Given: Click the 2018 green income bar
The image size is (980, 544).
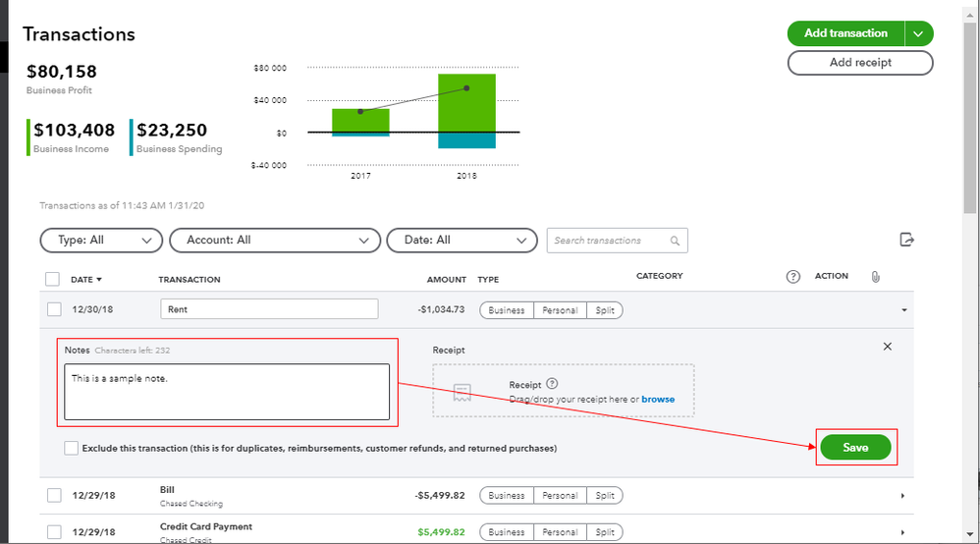Looking at the screenshot, I should (x=466, y=103).
